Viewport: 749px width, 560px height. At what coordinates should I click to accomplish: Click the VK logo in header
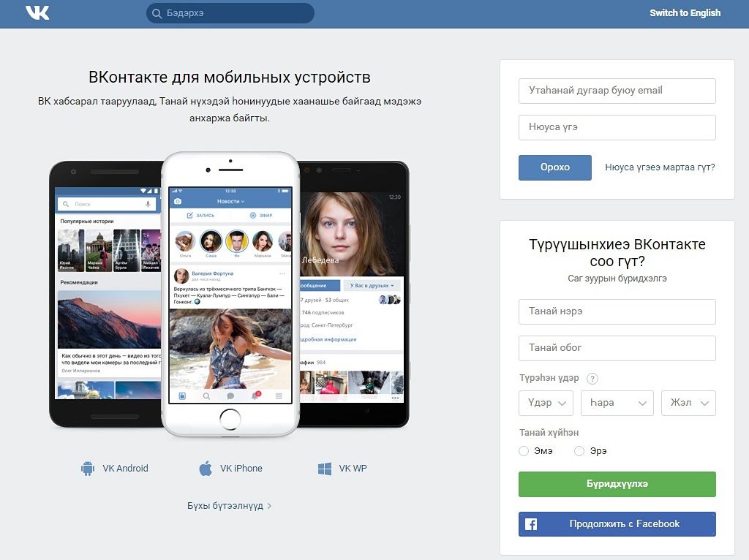37,13
